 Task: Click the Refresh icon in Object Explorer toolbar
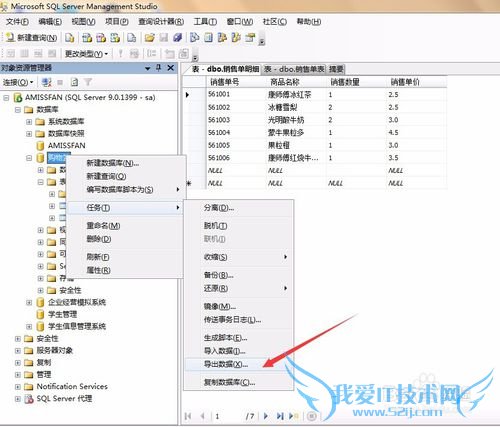click(74, 82)
